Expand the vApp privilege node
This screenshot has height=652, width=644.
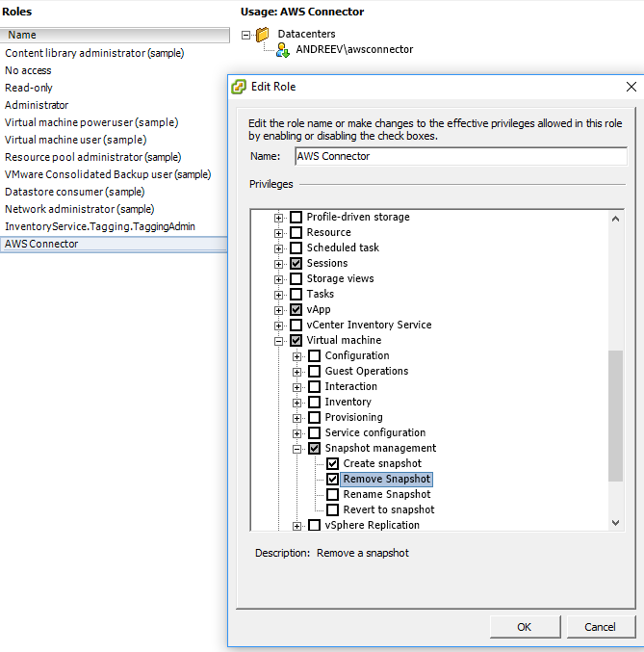(278, 310)
